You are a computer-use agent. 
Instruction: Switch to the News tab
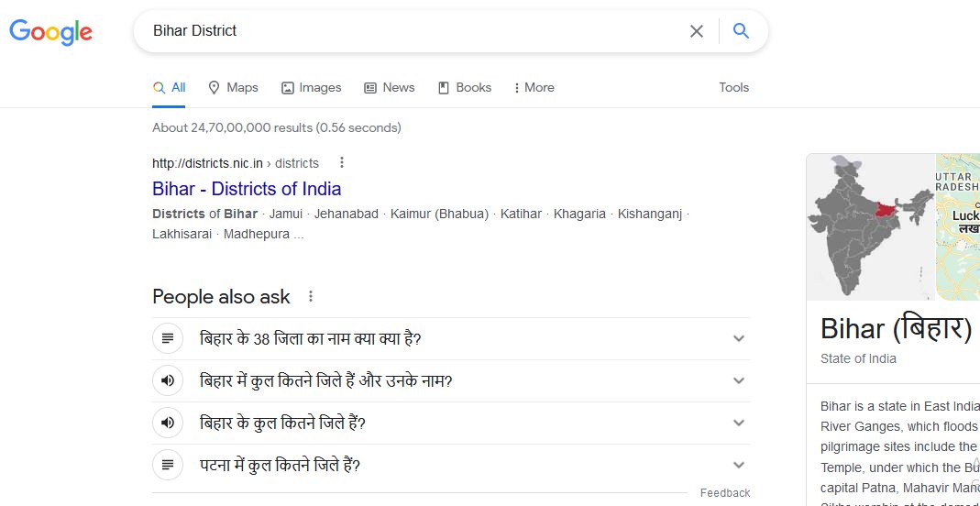pos(390,87)
